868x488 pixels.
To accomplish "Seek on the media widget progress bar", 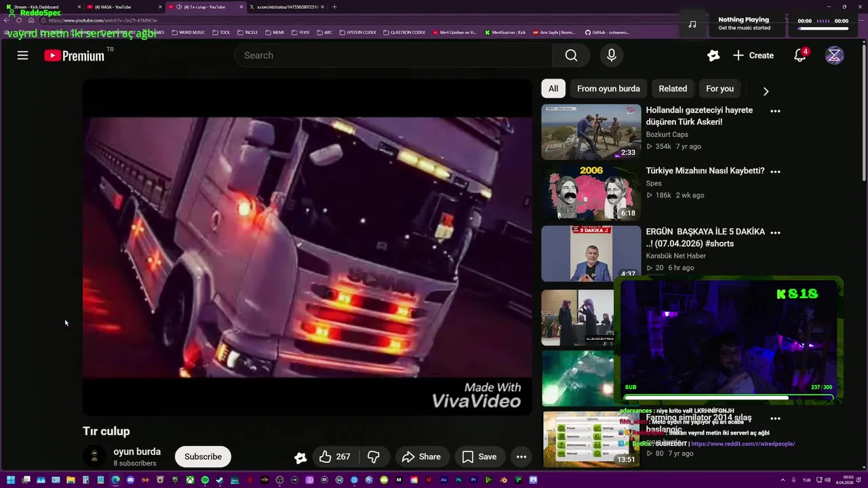I will (823, 28).
